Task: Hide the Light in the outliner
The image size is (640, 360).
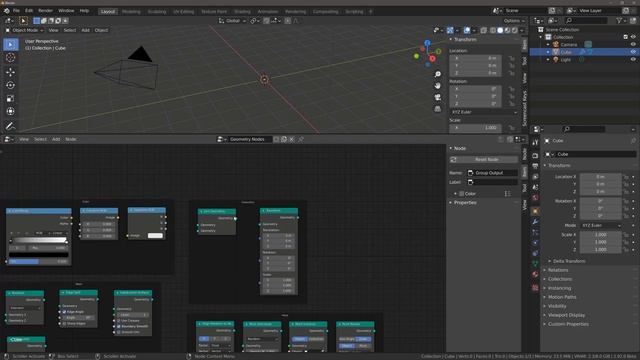Action: (x=633, y=60)
